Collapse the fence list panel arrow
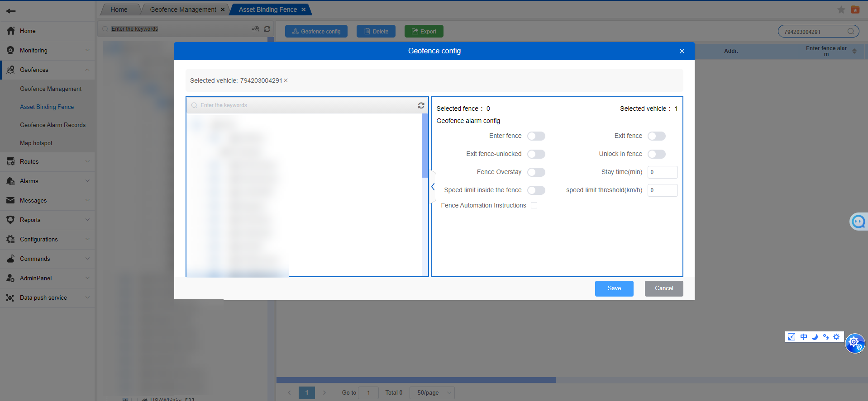Screen dimensions: 868x401 [433, 187]
